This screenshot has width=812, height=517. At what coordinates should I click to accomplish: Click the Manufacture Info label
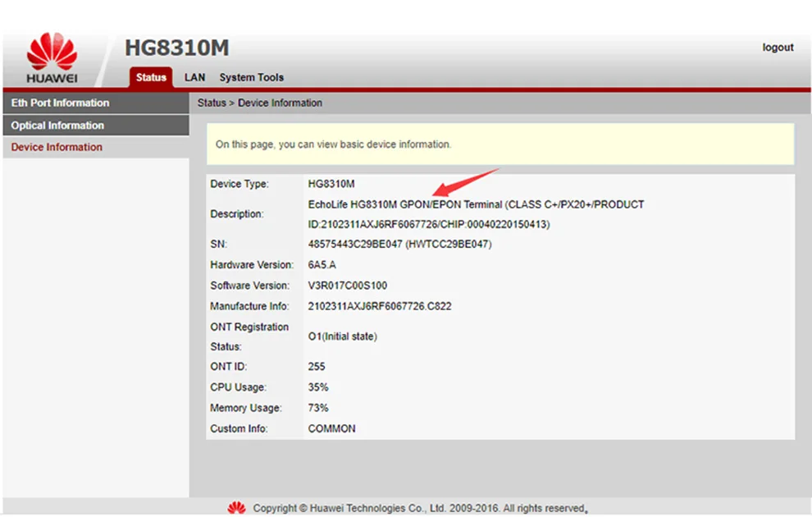pos(249,306)
